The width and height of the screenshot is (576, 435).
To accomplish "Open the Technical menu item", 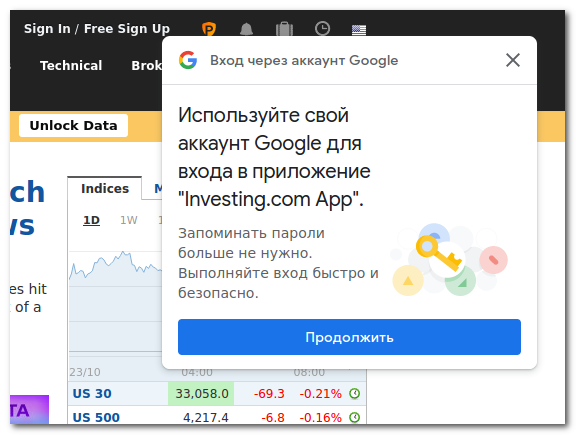I will click(x=71, y=65).
